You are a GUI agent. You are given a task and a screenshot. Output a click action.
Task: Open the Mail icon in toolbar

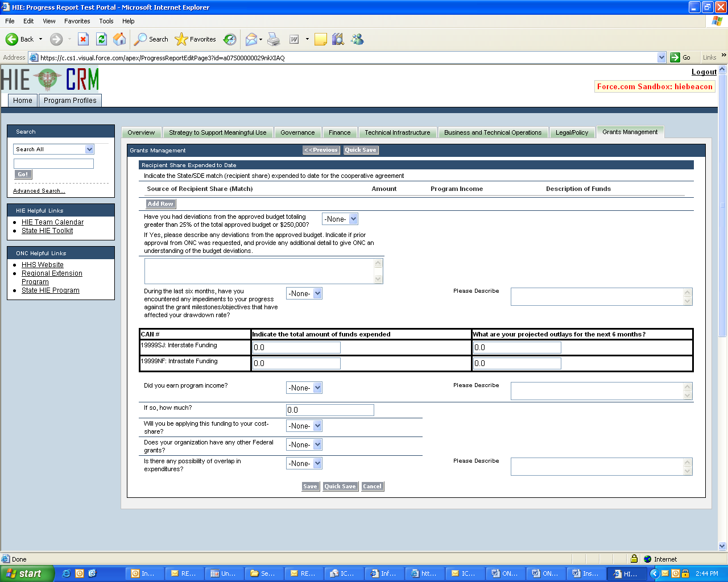(x=251, y=39)
